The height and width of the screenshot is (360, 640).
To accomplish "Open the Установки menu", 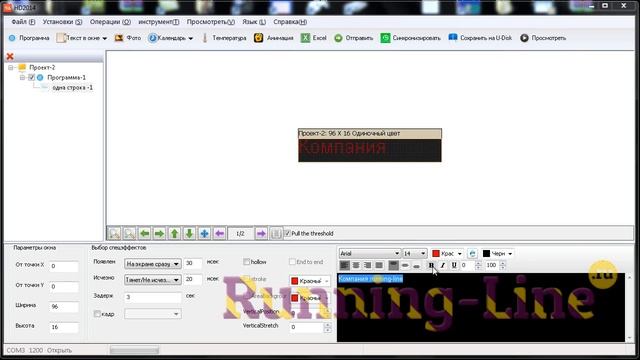I will (62, 22).
